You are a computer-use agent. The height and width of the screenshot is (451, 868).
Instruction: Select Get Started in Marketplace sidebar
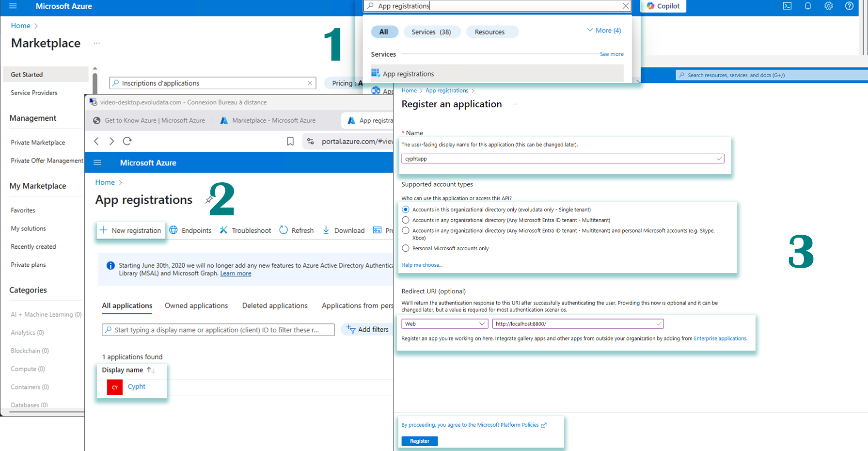(46, 74)
